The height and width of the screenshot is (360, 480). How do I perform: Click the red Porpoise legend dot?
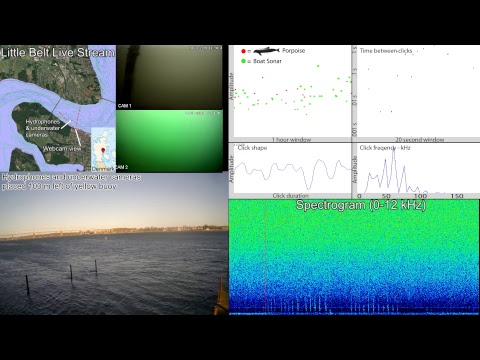click(x=243, y=51)
